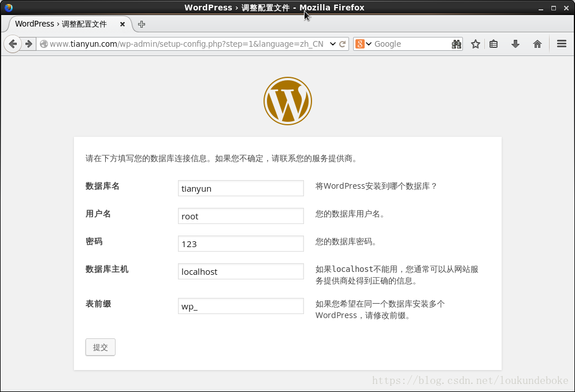Screen dimensions: 575x392
Task: Click the WordPress logo
Action: coord(288,101)
